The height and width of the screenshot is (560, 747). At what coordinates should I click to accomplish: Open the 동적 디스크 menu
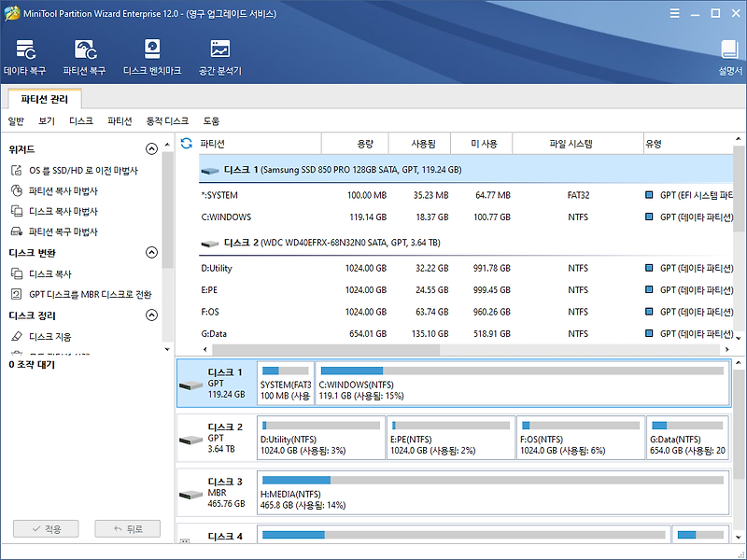(167, 121)
